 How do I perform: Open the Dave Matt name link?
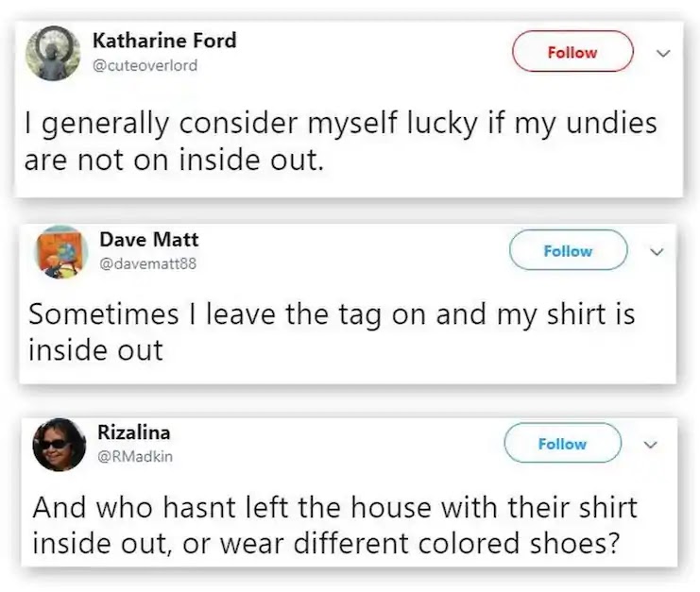coord(148,240)
